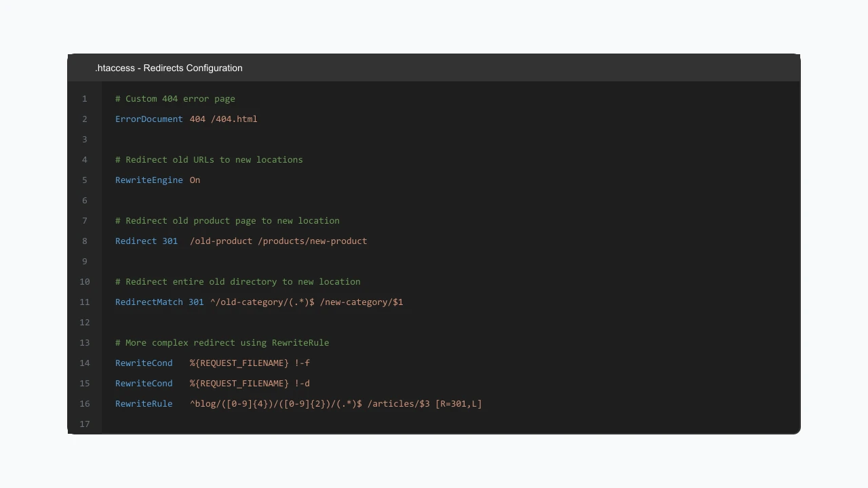
Task: Select the "On" value after RewriteEngine
Action: click(x=195, y=180)
